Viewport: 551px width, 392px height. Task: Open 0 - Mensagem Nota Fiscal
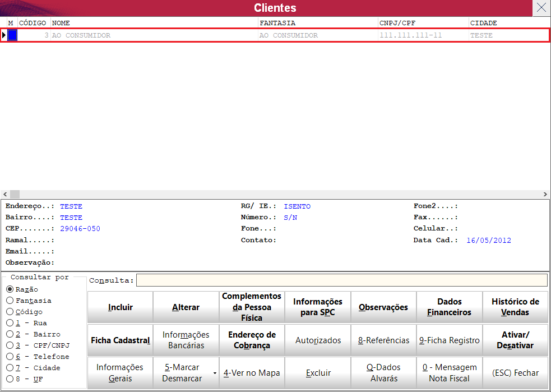pyautogui.click(x=449, y=373)
